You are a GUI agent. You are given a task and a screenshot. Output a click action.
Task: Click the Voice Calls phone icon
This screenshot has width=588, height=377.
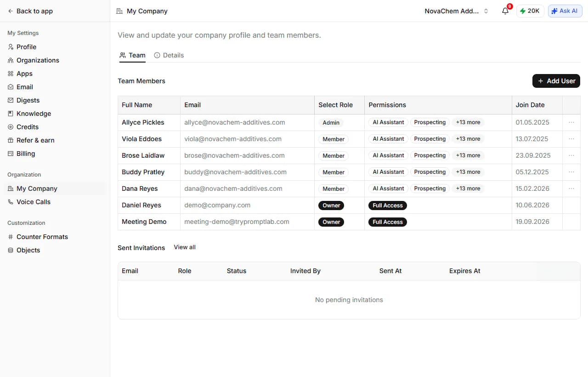click(x=11, y=202)
